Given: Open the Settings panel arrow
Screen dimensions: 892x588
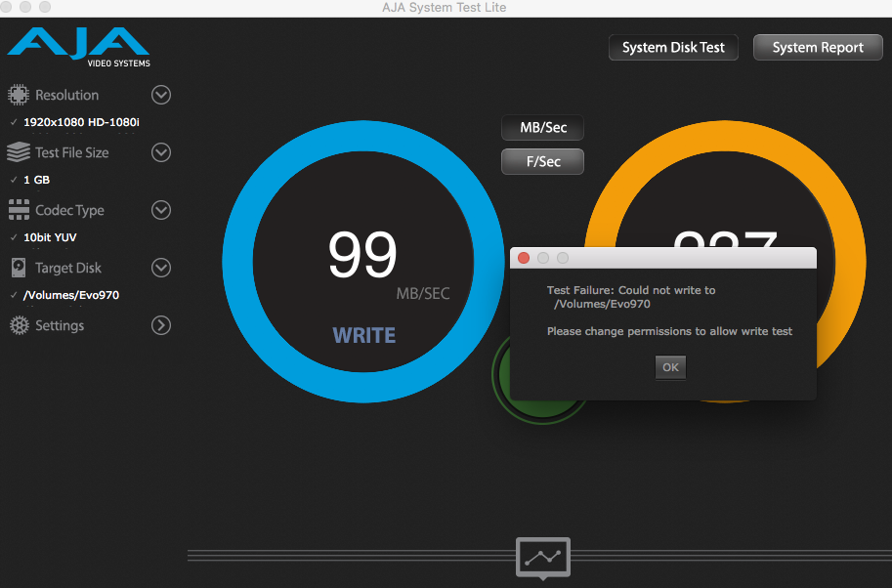Looking at the screenshot, I should pyautogui.click(x=161, y=325).
